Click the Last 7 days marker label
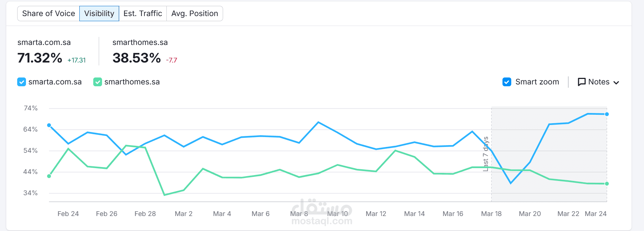This screenshot has width=644, height=231. (x=486, y=154)
